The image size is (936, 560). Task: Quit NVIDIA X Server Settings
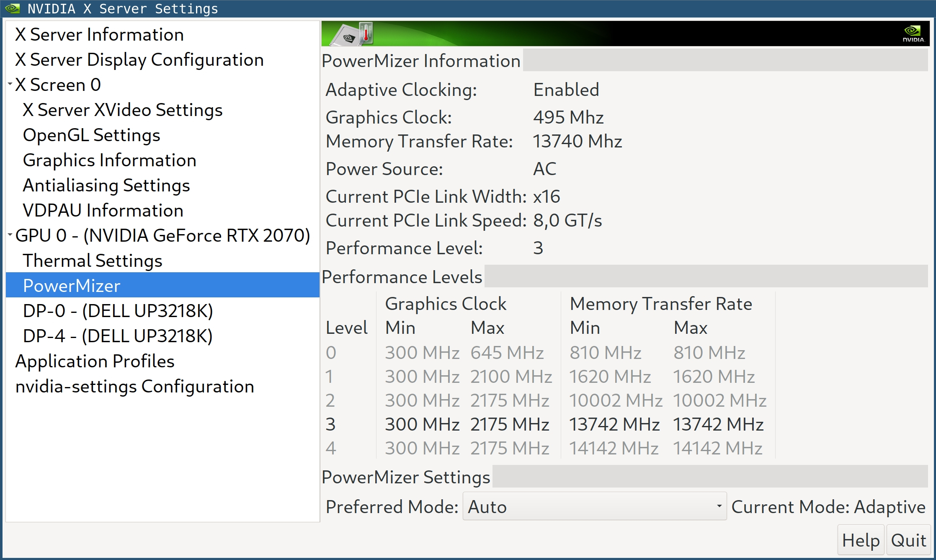[909, 540]
